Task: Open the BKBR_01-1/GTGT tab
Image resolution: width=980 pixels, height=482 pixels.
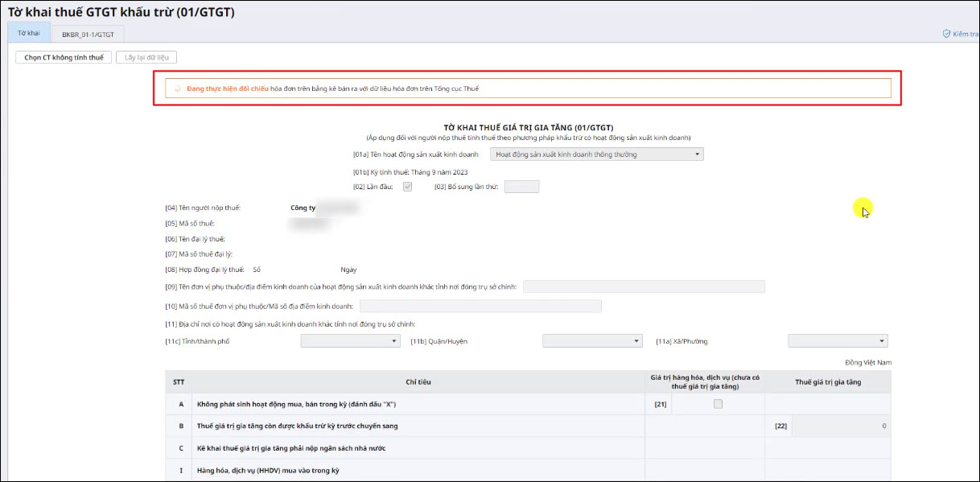Action: point(88,34)
